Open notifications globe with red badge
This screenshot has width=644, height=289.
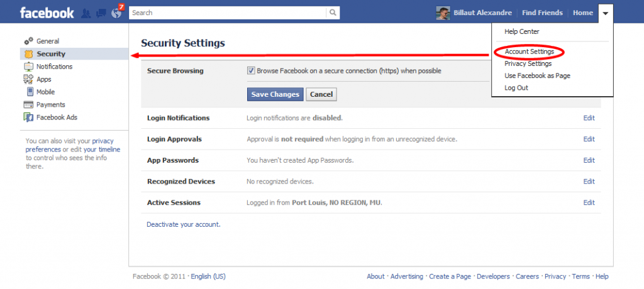(116, 13)
